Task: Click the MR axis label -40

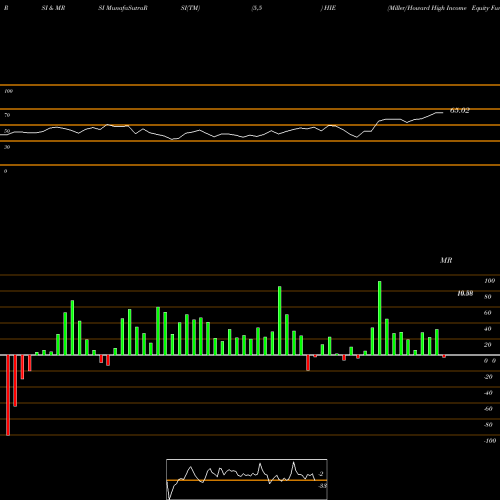Action: (488, 393)
